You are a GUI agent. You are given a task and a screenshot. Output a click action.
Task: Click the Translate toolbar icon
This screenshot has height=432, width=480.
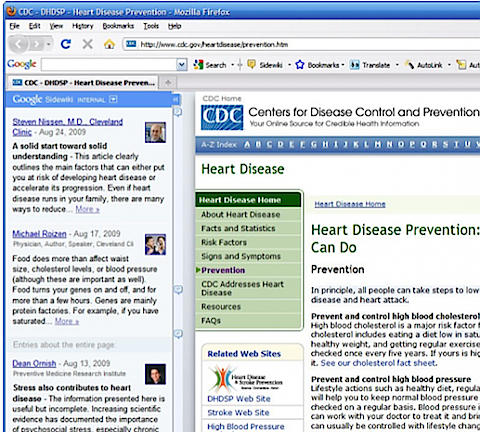(x=354, y=65)
